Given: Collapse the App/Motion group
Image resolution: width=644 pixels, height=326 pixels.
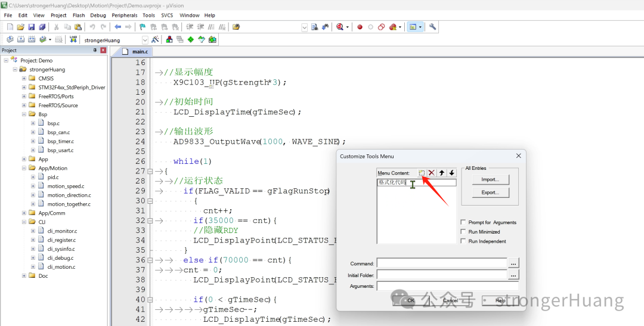Looking at the screenshot, I should (24, 168).
